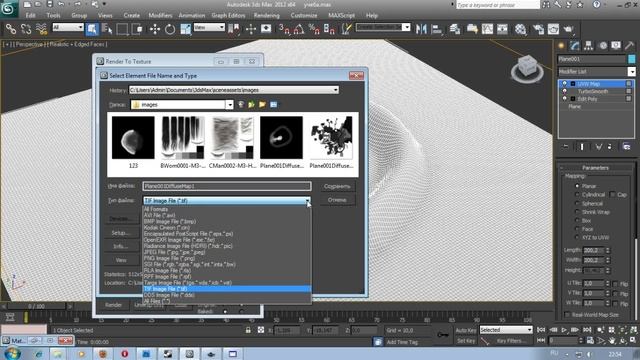This screenshot has height=360, width=640.
Task: Click the Cancel button in file dialog
Action: 337,200
